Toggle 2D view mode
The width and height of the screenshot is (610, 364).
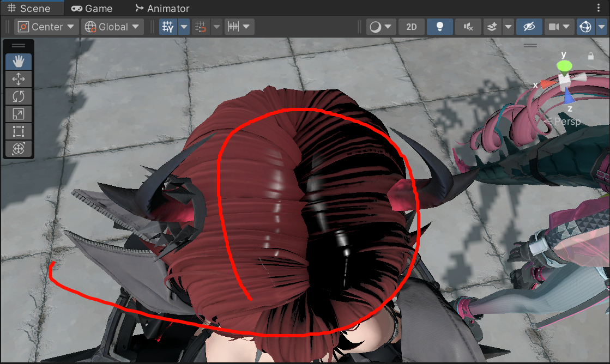[x=411, y=27]
